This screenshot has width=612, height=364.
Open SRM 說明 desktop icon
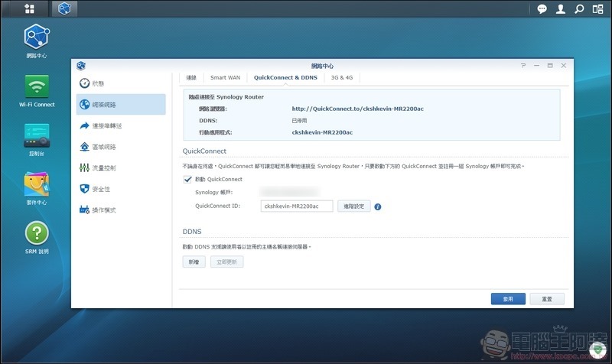37,238
